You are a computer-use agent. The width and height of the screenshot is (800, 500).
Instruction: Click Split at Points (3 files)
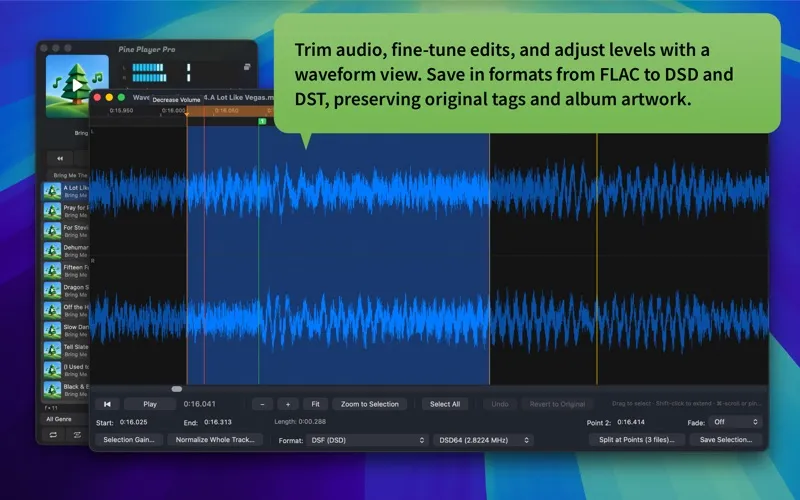636,439
